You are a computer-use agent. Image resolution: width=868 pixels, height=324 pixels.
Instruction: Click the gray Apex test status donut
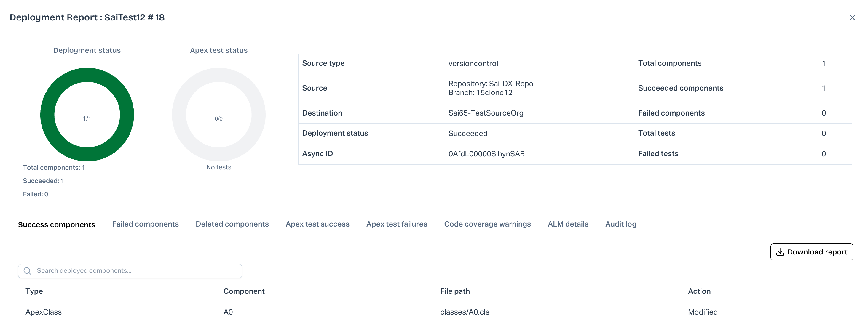coord(179,115)
